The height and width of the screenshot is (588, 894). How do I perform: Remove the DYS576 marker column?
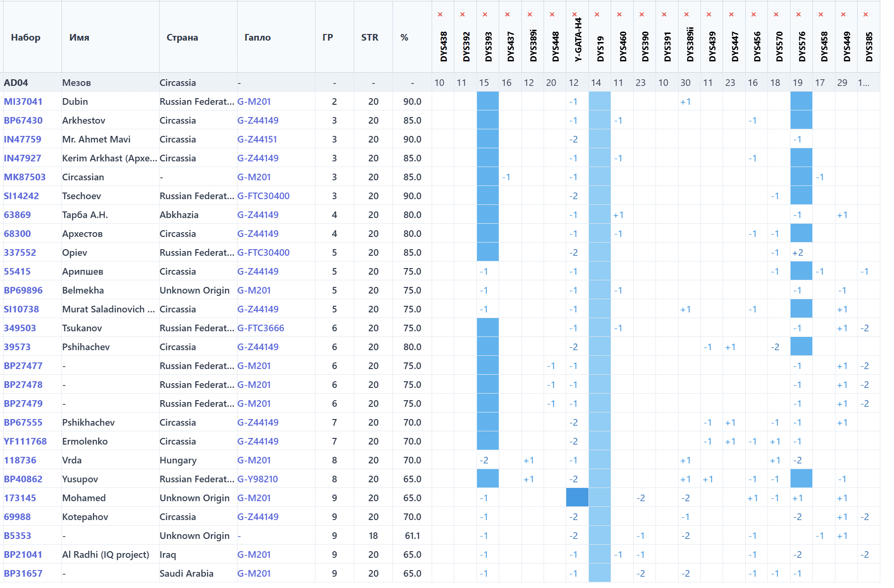point(799,15)
